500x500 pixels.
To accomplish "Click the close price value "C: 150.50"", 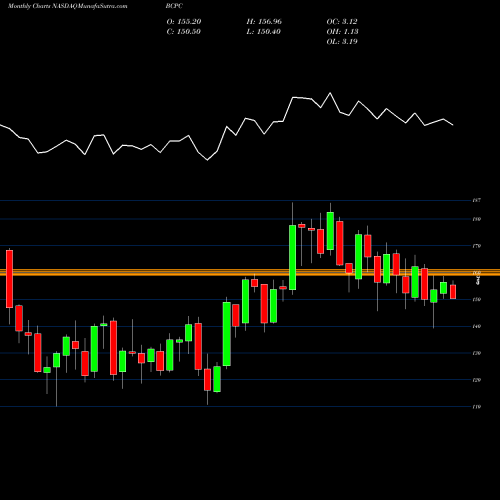I will [184, 32].
